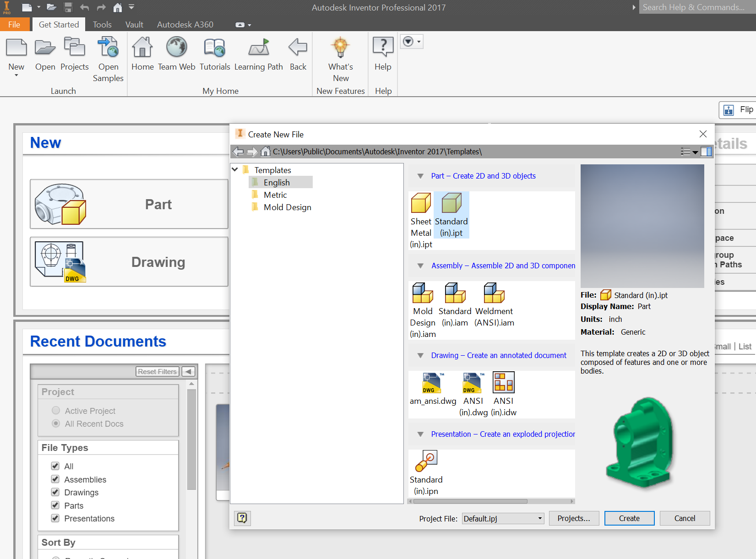Collapse the Presentation templates section
756x559 pixels.
pyautogui.click(x=420, y=434)
